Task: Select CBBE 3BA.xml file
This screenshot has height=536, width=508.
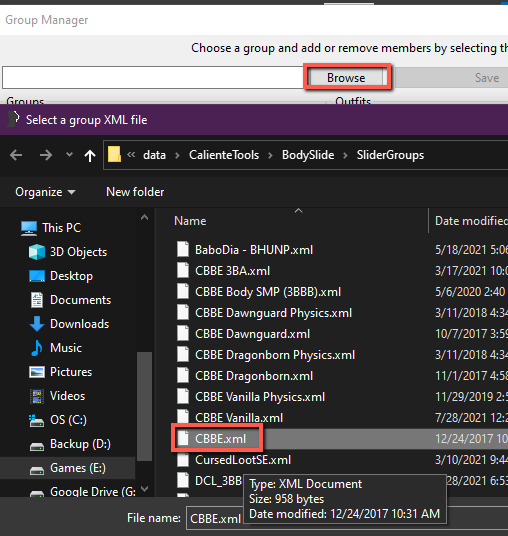Action: pyautogui.click(x=232, y=271)
